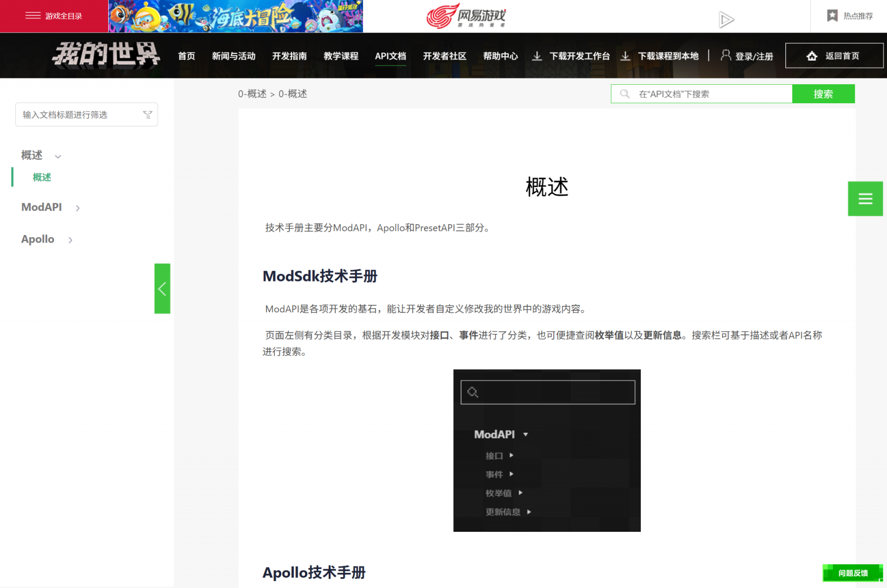887x588 pixels.
Task: Go to 首页 in navigation
Action: tap(187, 56)
